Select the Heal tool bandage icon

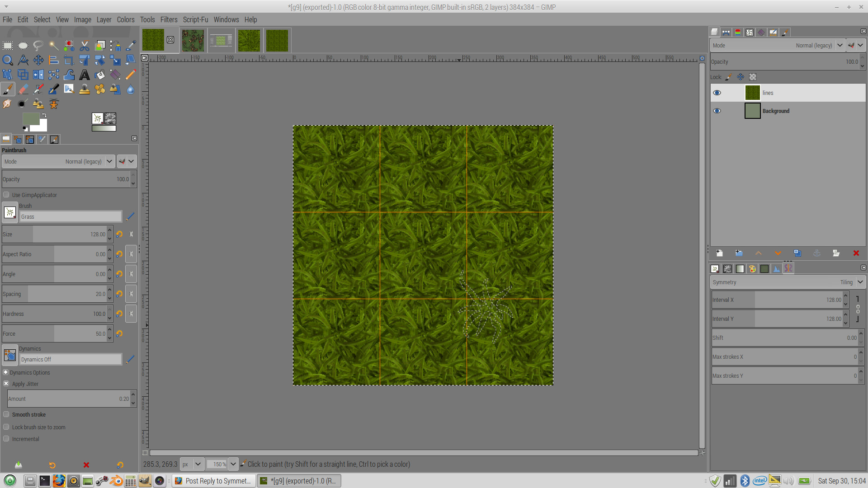click(x=100, y=89)
